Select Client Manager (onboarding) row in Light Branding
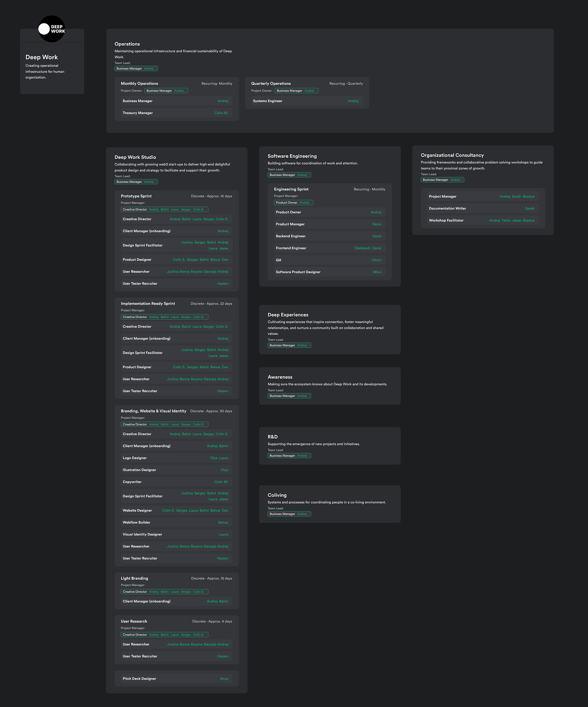The height and width of the screenshot is (707, 588). [x=176, y=601]
